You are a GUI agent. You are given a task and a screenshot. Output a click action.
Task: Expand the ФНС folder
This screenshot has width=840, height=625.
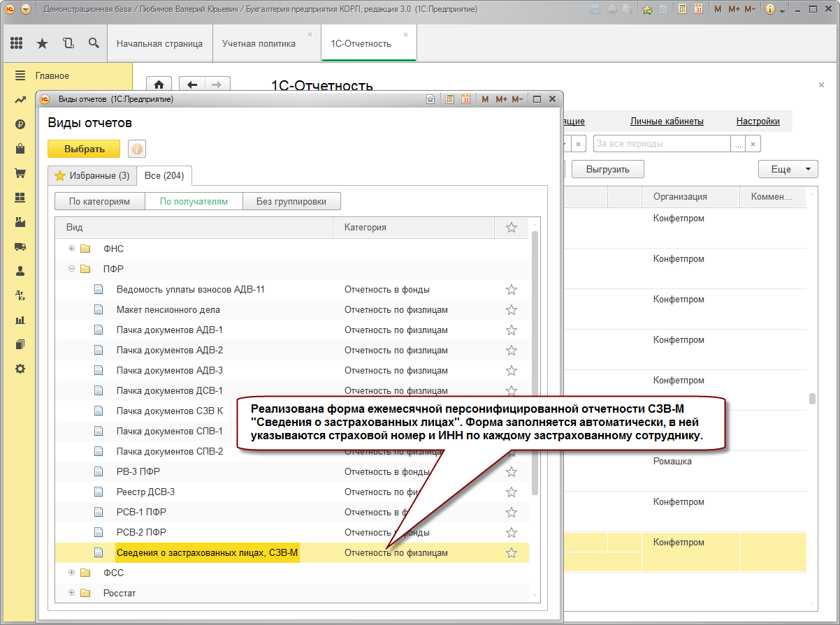pos(71,249)
